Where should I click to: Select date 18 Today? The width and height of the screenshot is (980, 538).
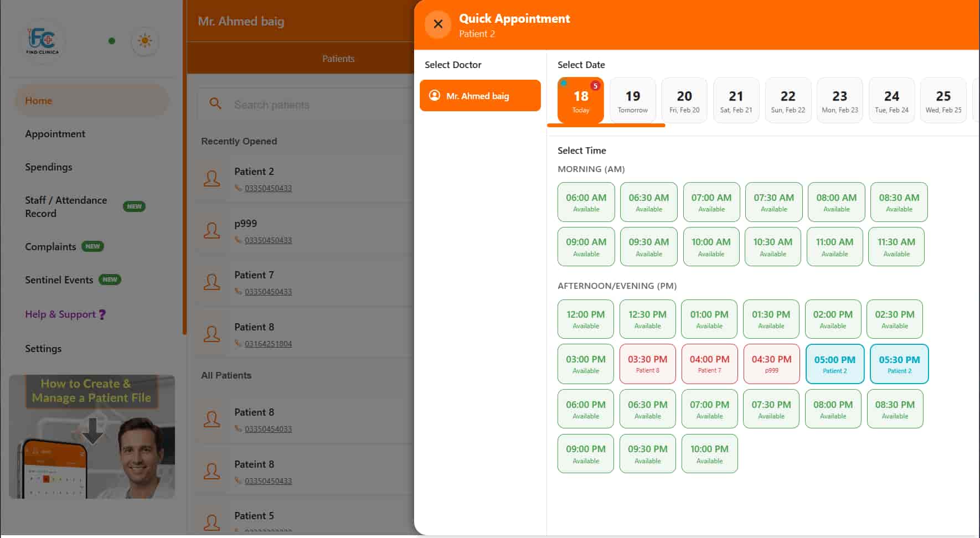581,100
